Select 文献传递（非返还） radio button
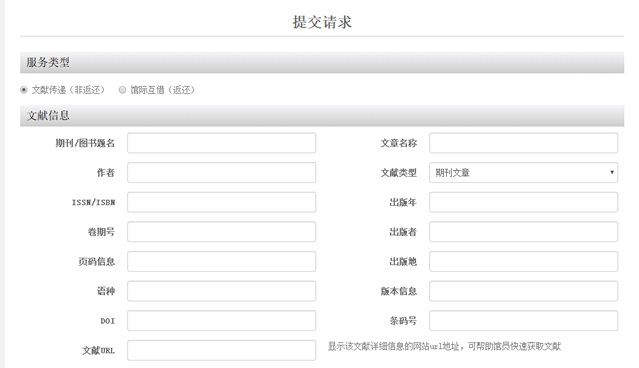Image resolution: width=639 pixels, height=368 pixels. coord(24,90)
